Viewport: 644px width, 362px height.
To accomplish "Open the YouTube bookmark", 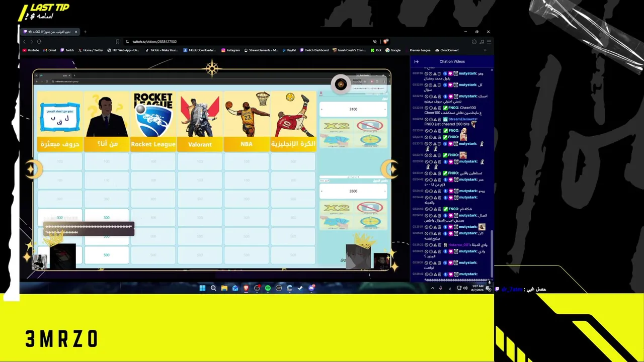I will [31, 50].
